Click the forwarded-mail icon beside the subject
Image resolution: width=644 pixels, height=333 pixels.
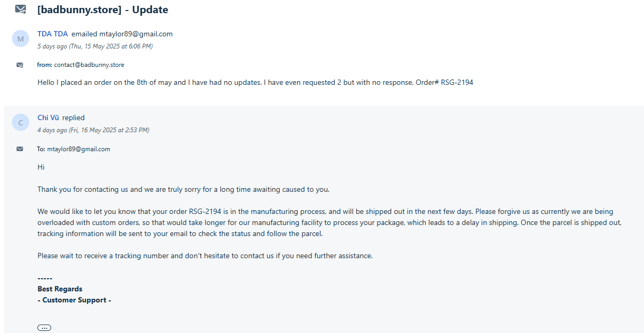pos(21,9)
